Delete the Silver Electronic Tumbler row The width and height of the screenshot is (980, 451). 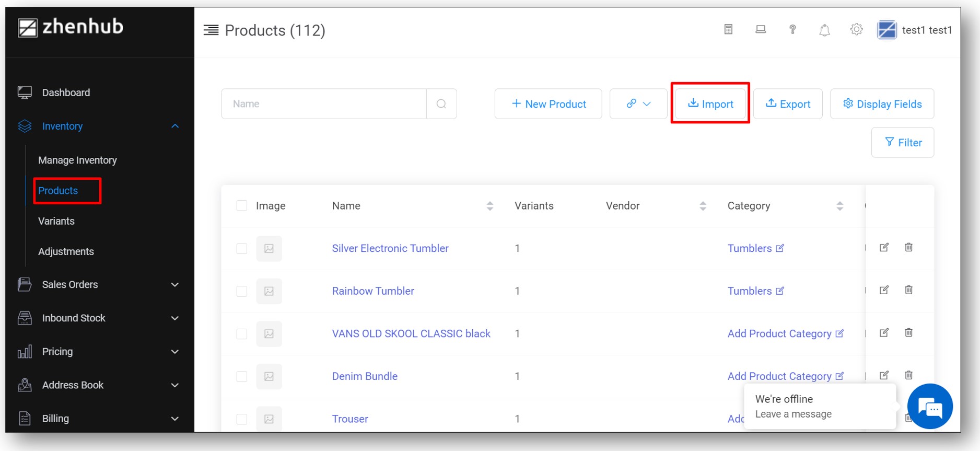[x=909, y=247]
